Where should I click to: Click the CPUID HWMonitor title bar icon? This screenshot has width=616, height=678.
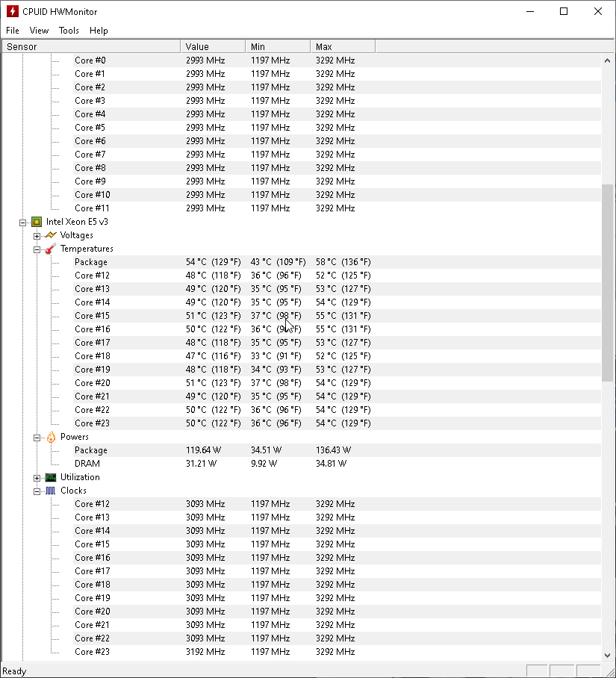(13, 11)
